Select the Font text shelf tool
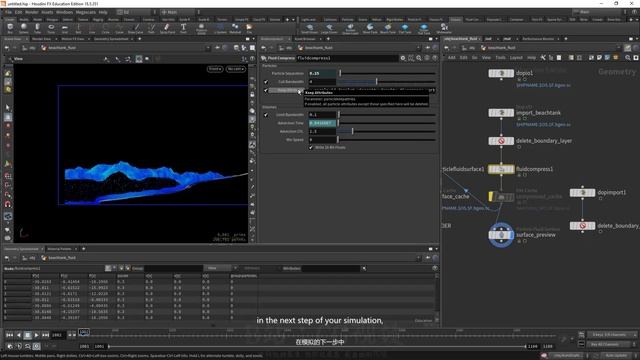 tap(183, 28)
